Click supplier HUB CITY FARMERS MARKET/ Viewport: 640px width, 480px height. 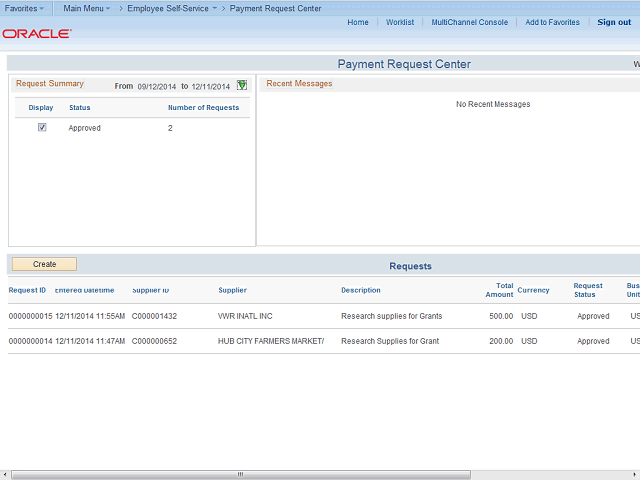coord(271,341)
